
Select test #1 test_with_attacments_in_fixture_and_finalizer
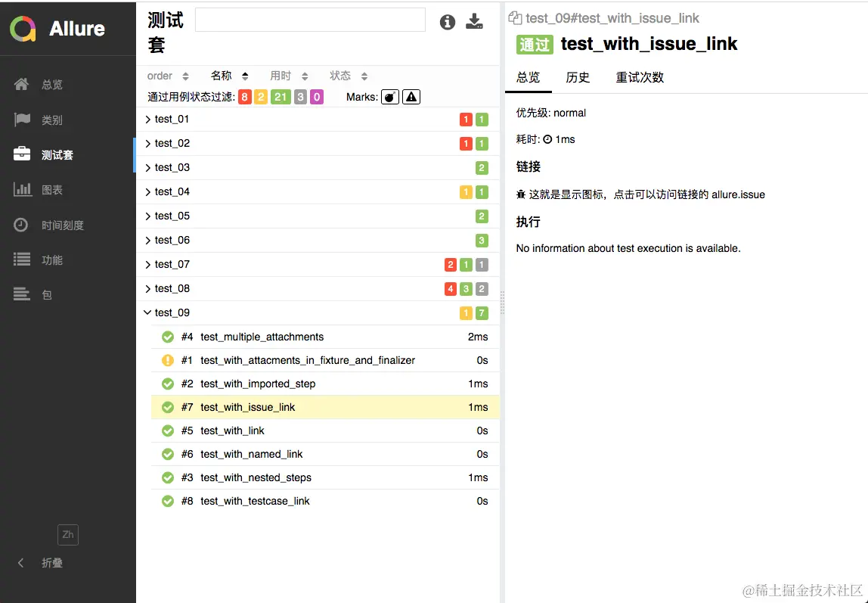pyautogui.click(x=325, y=360)
